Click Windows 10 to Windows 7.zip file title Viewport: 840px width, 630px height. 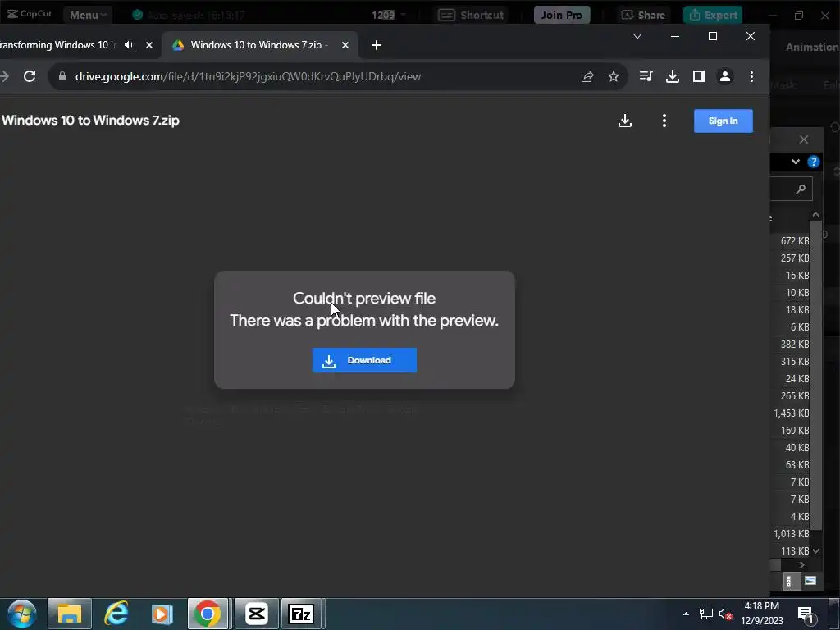click(x=90, y=121)
